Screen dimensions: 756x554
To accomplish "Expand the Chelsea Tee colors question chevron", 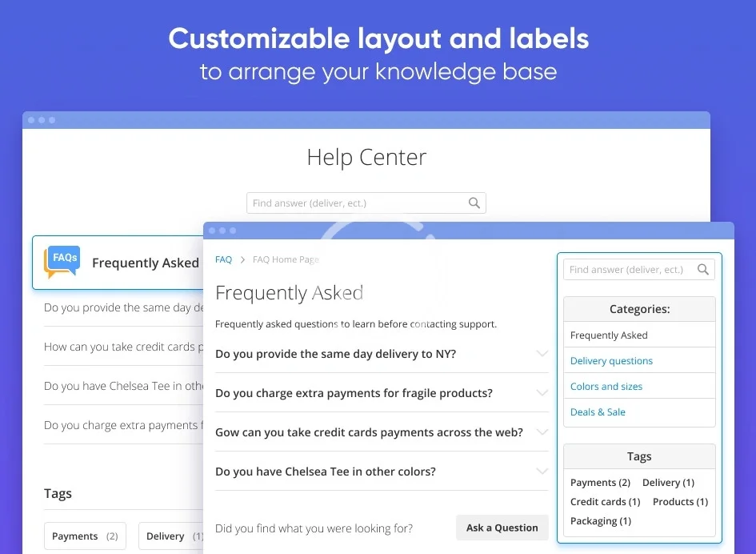I will (x=542, y=472).
